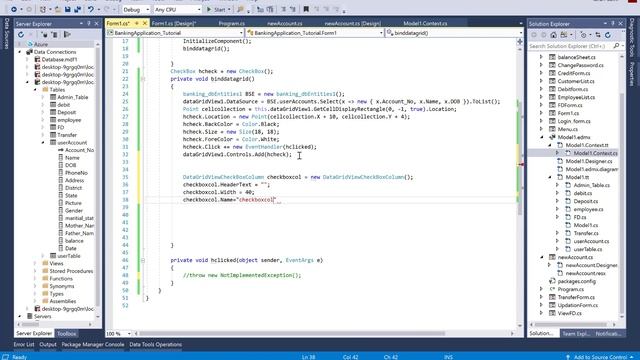This screenshot has width=640, height=360.
Task: Click the Comment out lines toolbar icon
Action: 284,9
